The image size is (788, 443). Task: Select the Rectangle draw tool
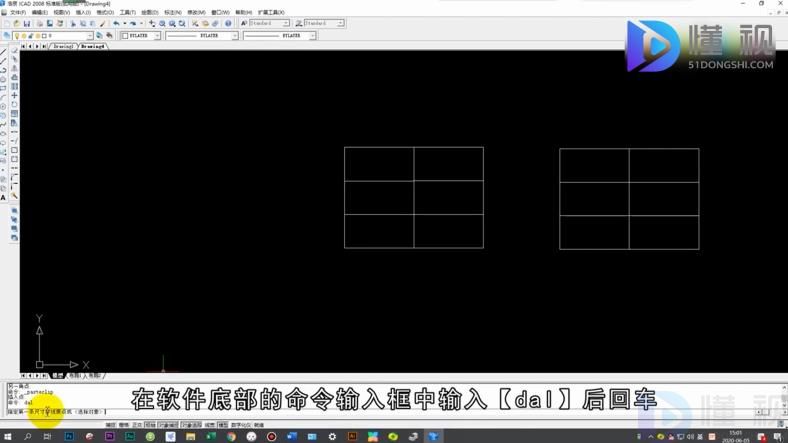click(4, 88)
